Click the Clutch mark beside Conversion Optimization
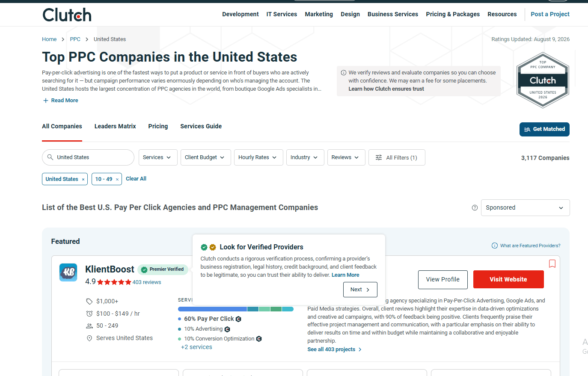The width and height of the screenshot is (588, 376). (x=259, y=339)
